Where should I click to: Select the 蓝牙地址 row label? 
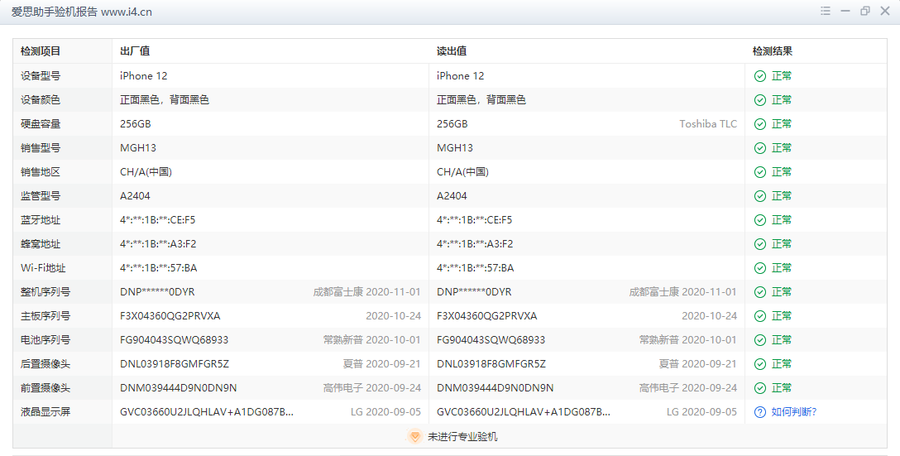pyautogui.click(x=40, y=220)
